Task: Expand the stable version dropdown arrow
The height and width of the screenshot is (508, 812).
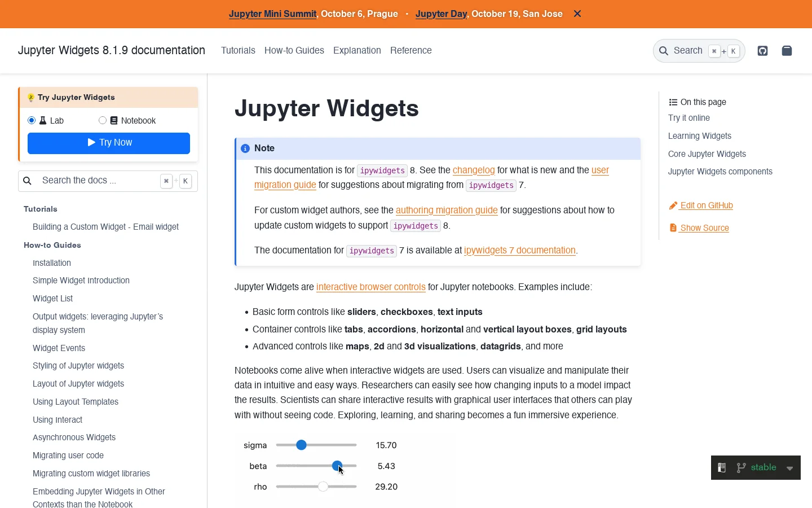Action: [789, 468]
